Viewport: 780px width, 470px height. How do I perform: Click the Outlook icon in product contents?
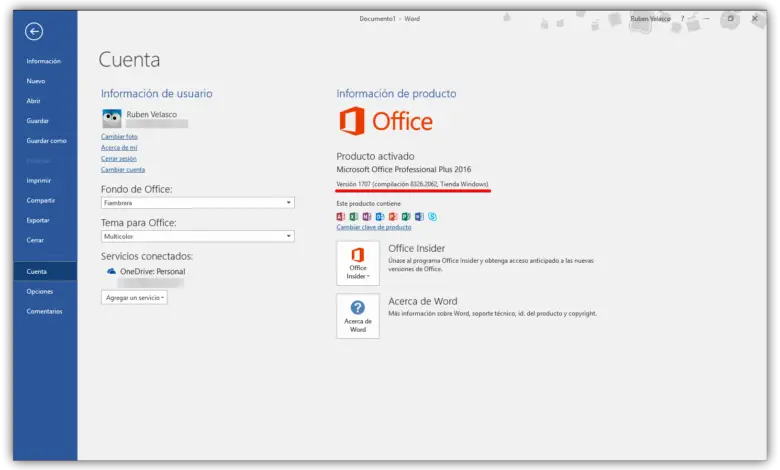click(380, 216)
